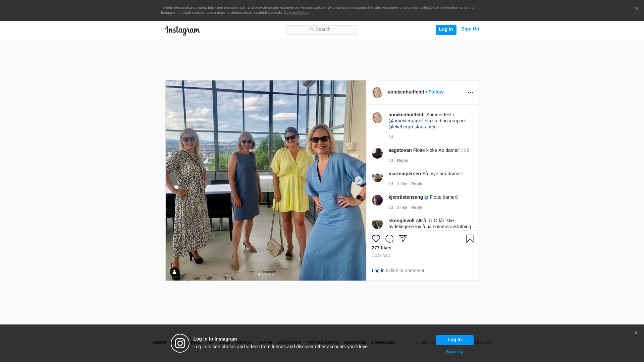
Task: View the 1 like on kjerstistenseng's comment
Action: [402, 207]
